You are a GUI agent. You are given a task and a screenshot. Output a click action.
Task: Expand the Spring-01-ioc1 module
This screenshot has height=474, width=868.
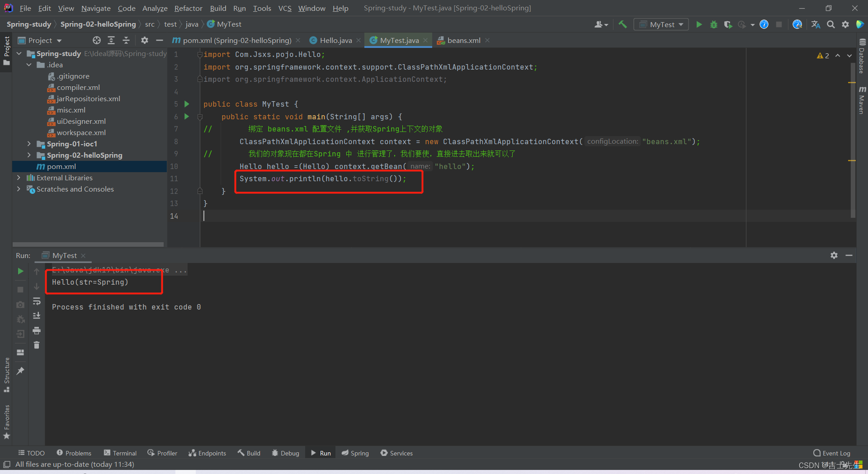click(x=29, y=144)
